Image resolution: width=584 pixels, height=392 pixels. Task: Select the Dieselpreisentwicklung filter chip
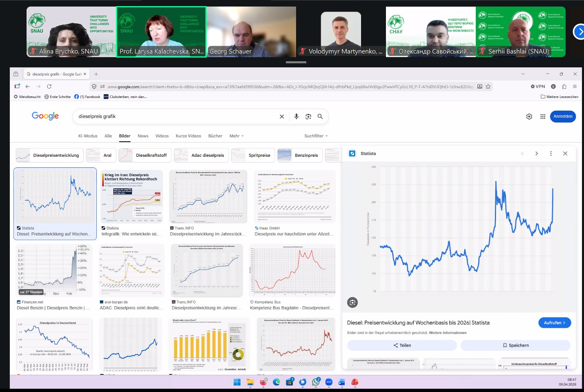(x=50, y=155)
